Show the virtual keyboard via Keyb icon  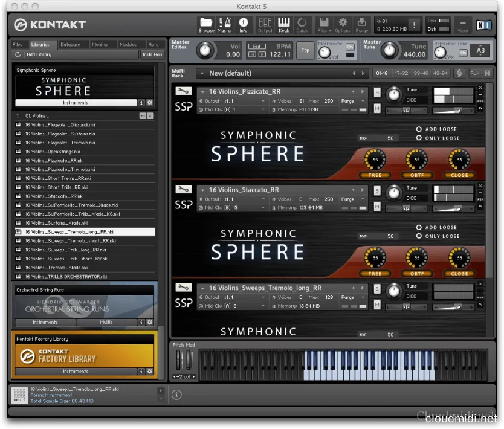tap(285, 23)
